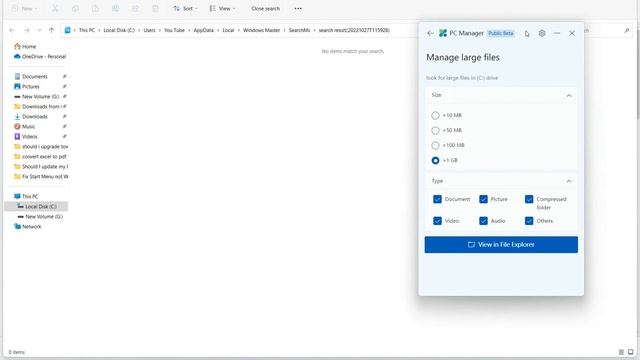Select the >100 MB size option

(435, 146)
